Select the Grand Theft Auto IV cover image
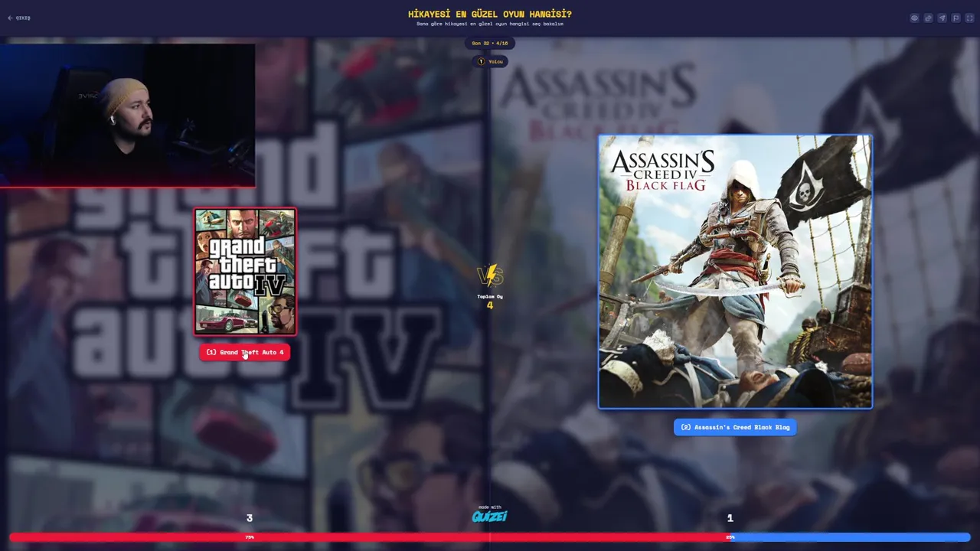The width and height of the screenshot is (980, 551). pyautogui.click(x=245, y=271)
